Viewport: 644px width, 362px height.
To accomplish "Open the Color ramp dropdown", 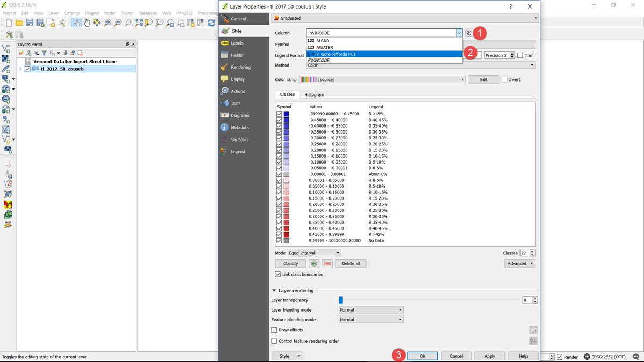I will (x=382, y=79).
